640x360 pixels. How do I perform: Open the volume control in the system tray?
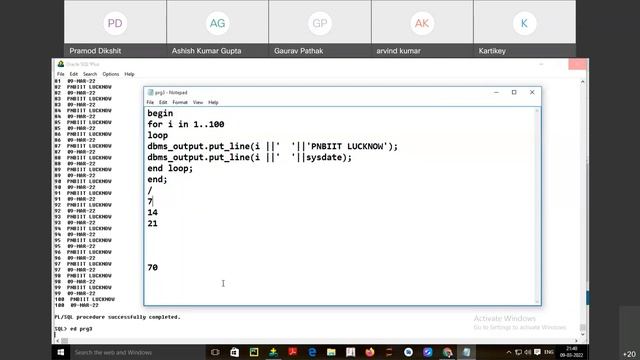(528, 352)
